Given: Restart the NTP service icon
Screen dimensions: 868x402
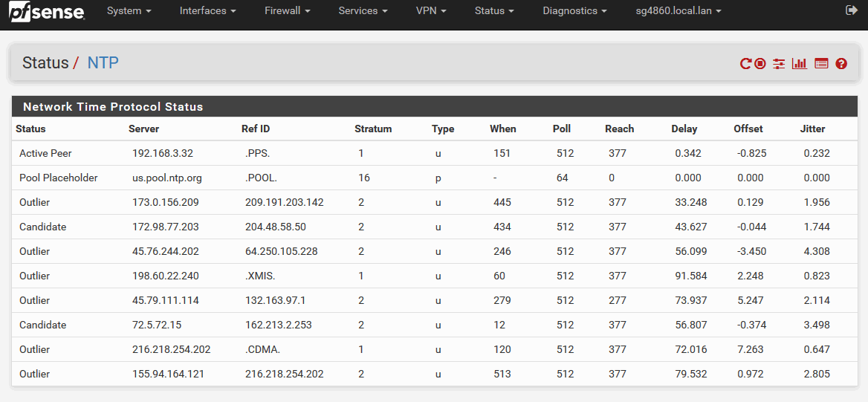Looking at the screenshot, I should click(x=745, y=64).
